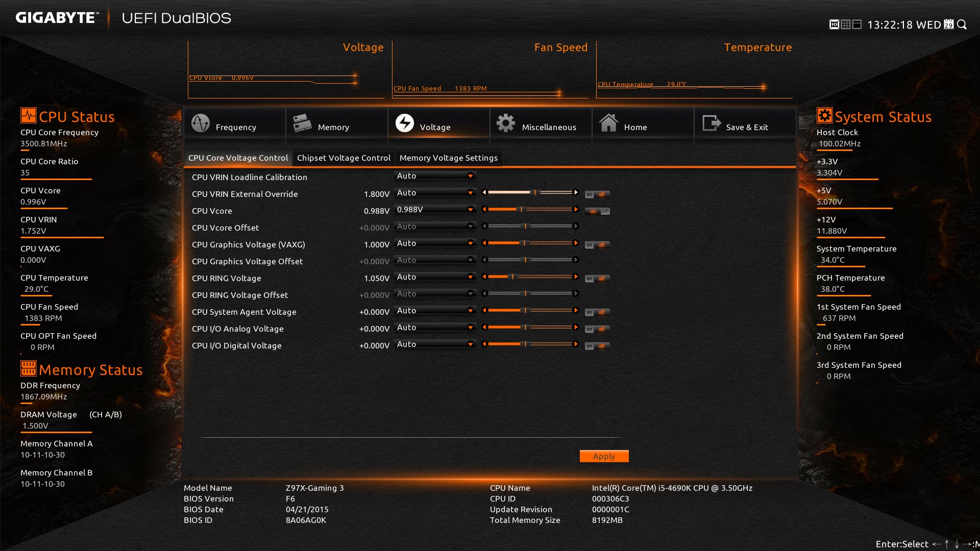This screenshot has height=551, width=980.
Task: Toggle the CPU Vcore on/off switch
Action: pyautogui.click(x=598, y=211)
